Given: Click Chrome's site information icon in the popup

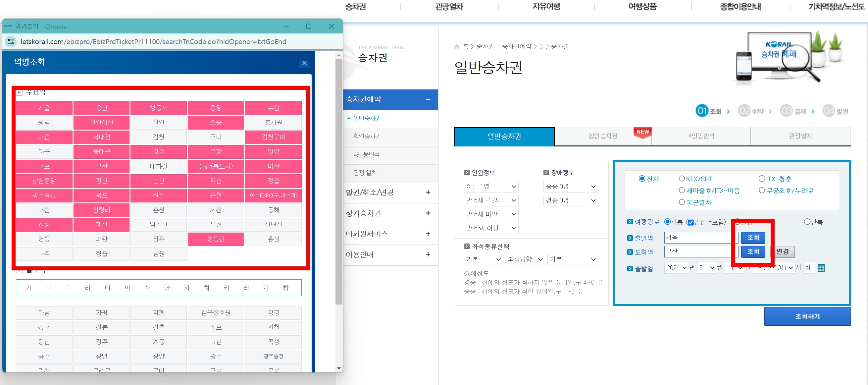Looking at the screenshot, I should (10, 41).
